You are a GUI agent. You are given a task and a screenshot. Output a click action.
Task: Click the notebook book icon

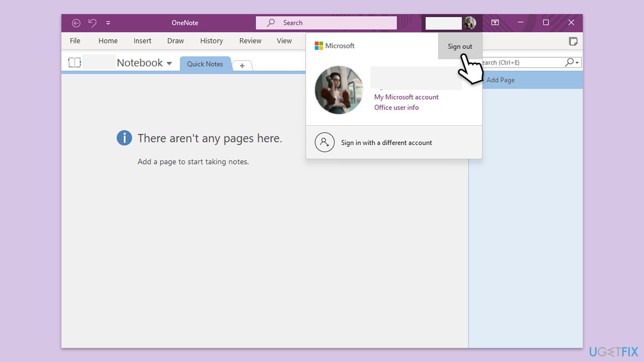coord(74,63)
